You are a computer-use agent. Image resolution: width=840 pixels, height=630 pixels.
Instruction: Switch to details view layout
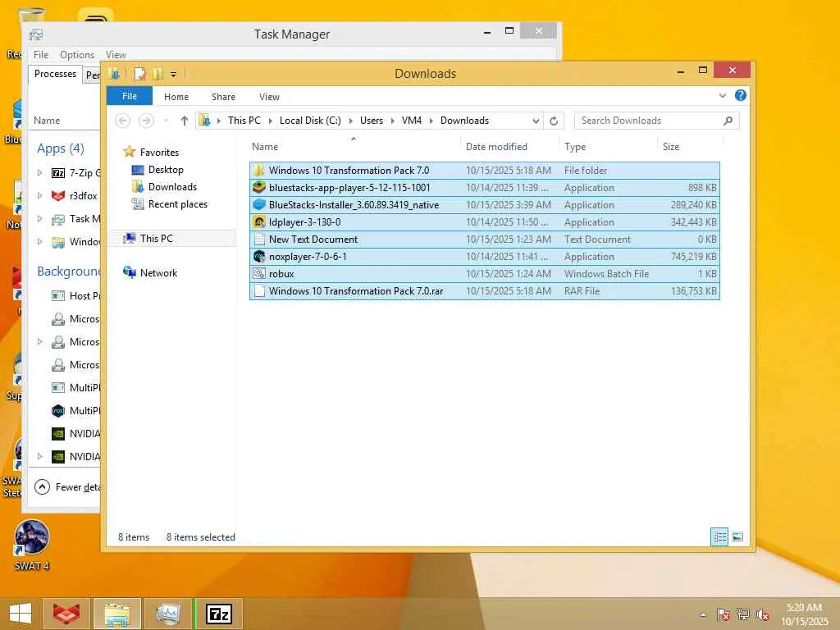[719, 536]
